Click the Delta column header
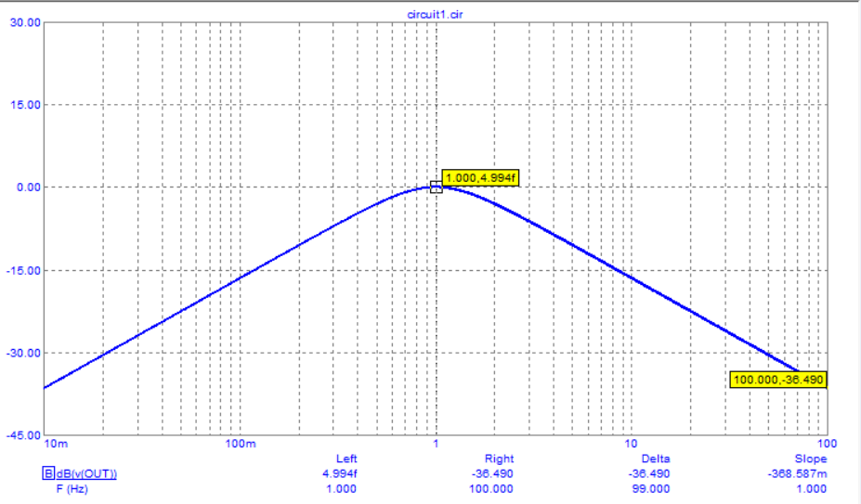861x504 pixels. [656, 459]
